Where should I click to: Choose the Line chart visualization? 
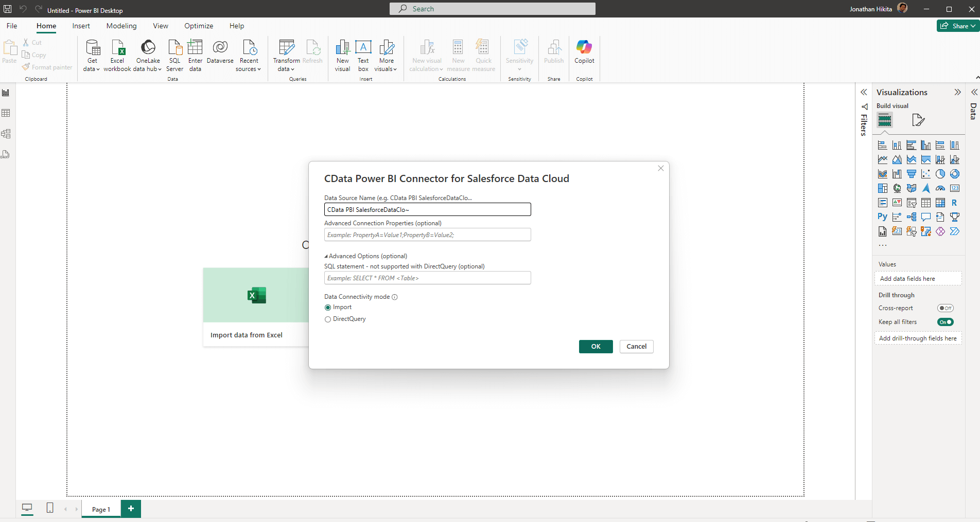tap(883, 159)
